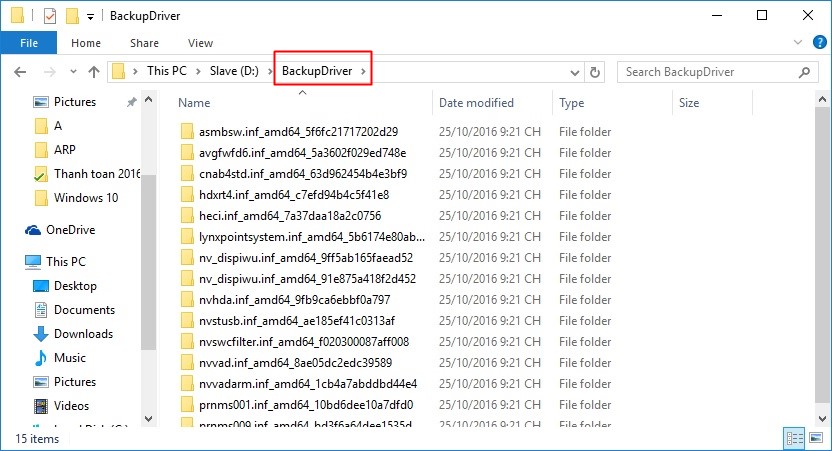Select nvswcfilter.inf_amd64_f020300087aff008 folder name
The image size is (832, 451).
[304, 342]
